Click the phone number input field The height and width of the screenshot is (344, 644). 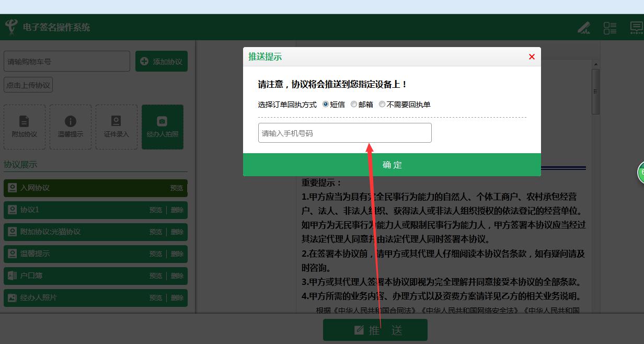(x=344, y=133)
